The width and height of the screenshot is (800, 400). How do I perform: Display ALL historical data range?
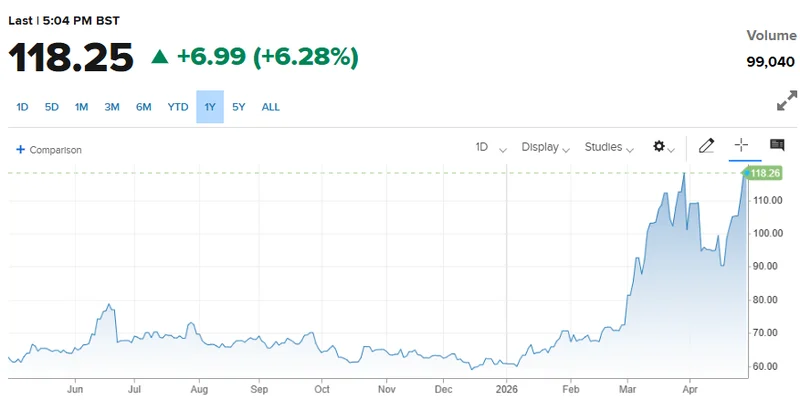(271, 107)
